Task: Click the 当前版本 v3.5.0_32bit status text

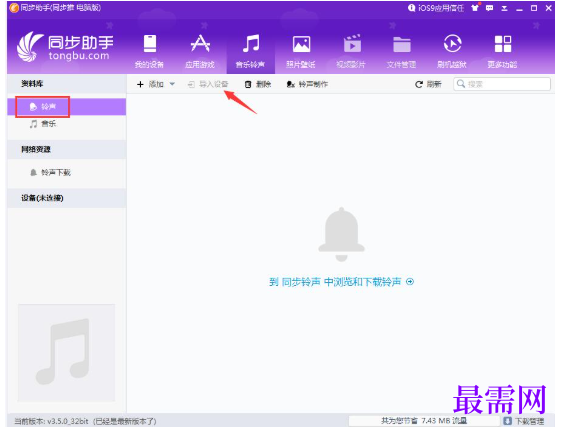Action: pos(85,421)
